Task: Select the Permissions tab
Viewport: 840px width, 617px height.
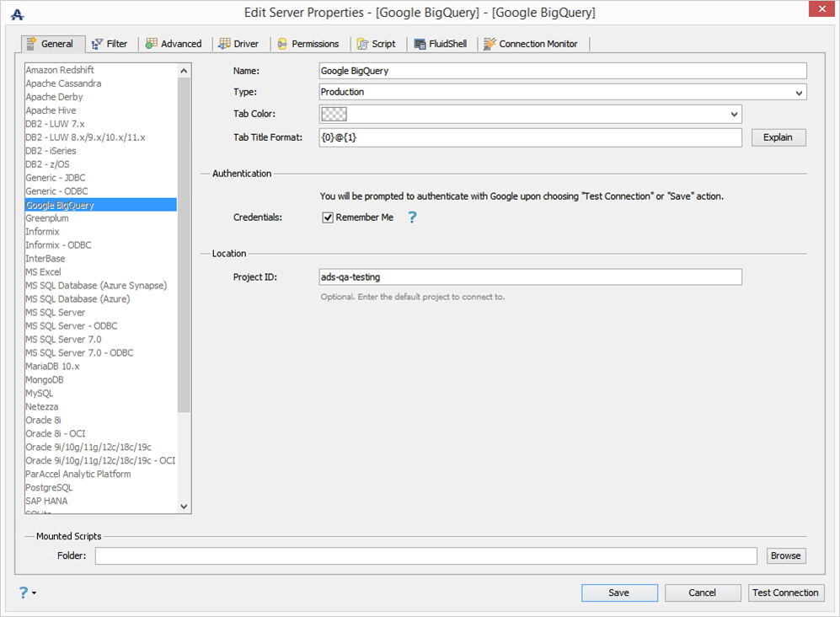Action: pyautogui.click(x=308, y=44)
